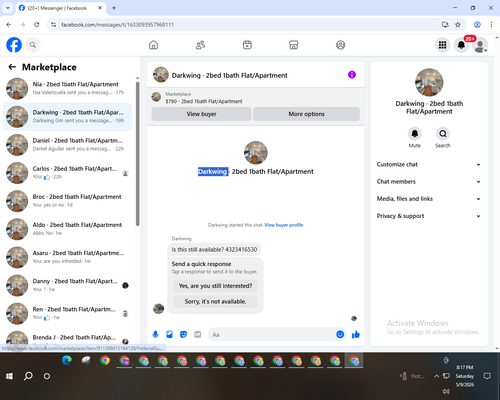This screenshot has width=500, height=400.
Task: Click the chat list scrollbar
Action: [x=137, y=153]
